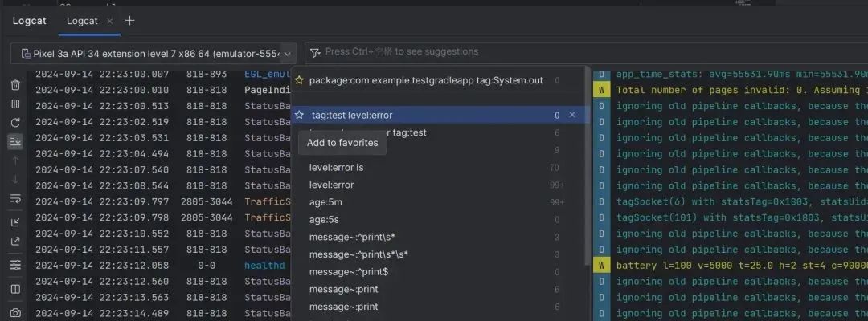The height and width of the screenshot is (321, 868).
Task: Select the message~:^print$ filter
Action: (348, 272)
